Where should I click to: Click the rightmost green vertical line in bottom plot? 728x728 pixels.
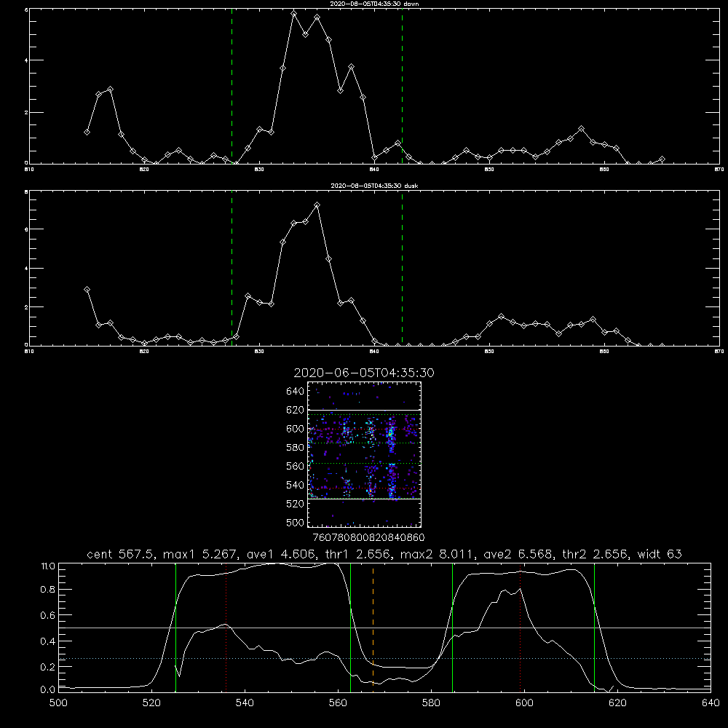[x=594, y=627]
